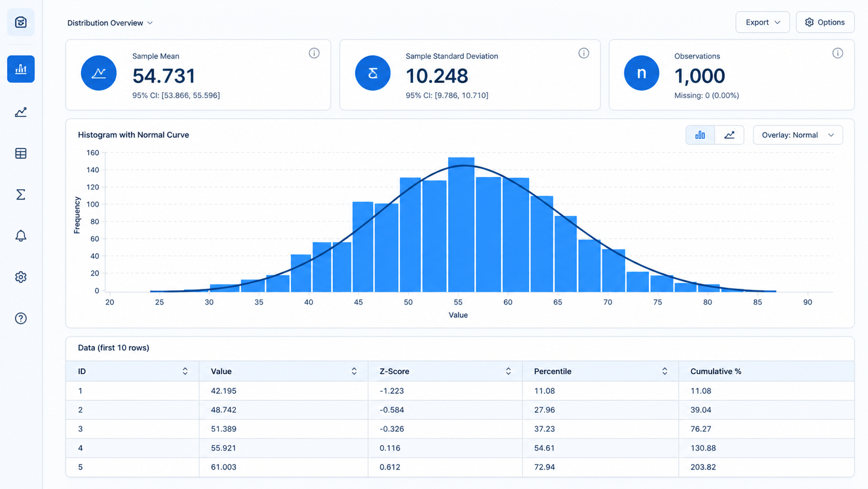This screenshot has width=868, height=489.
Task: Select the Observations value 1,000
Action: click(700, 76)
